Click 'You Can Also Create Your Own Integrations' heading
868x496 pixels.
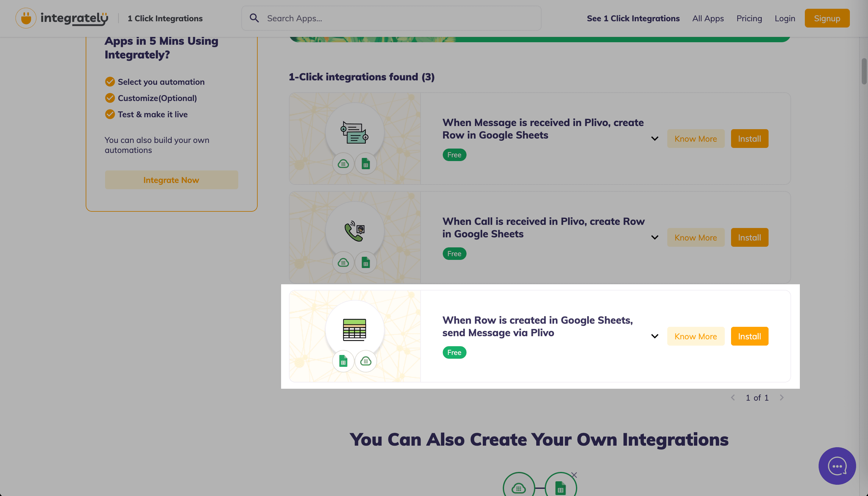539,439
